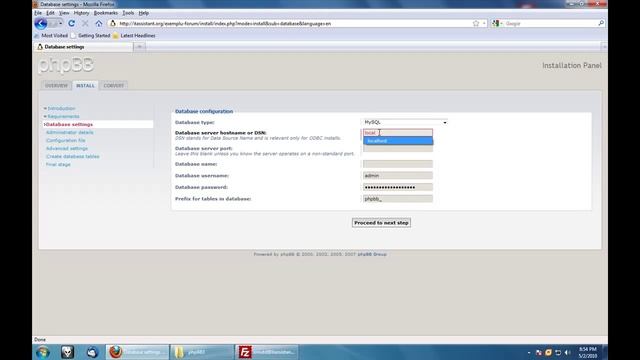This screenshot has height=360, width=640.
Task: Go back with the Firefox back arrow
Action: (41, 24)
